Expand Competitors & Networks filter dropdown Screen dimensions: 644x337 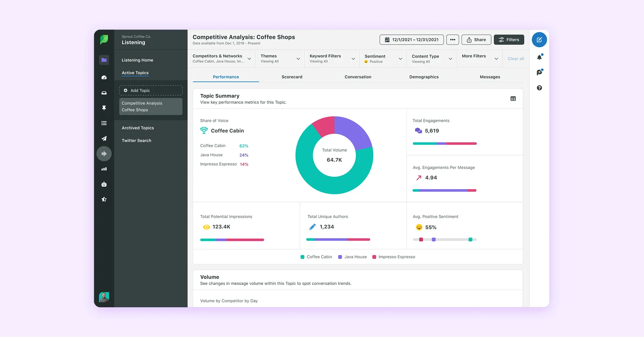pyautogui.click(x=221, y=58)
